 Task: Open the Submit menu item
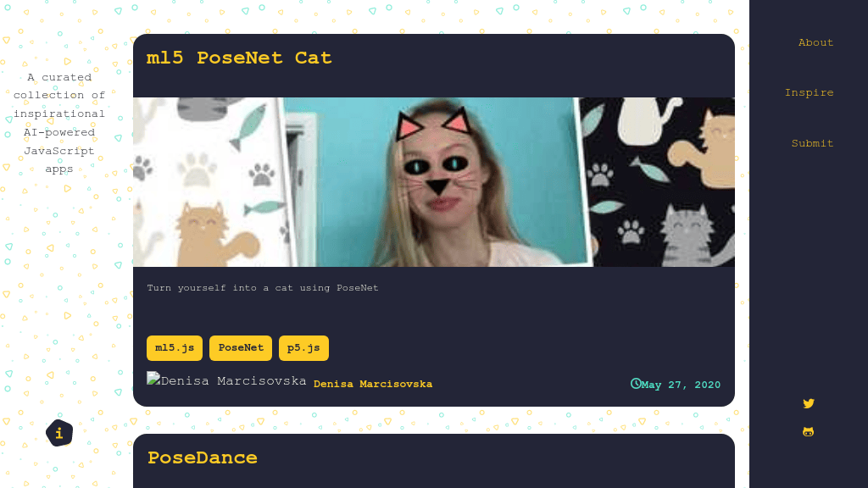pyautogui.click(x=812, y=143)
